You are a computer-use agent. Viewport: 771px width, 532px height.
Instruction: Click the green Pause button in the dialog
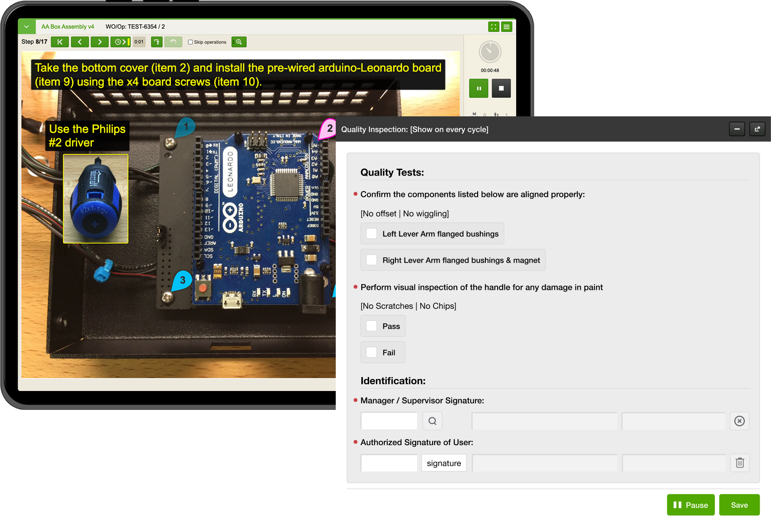691,505
